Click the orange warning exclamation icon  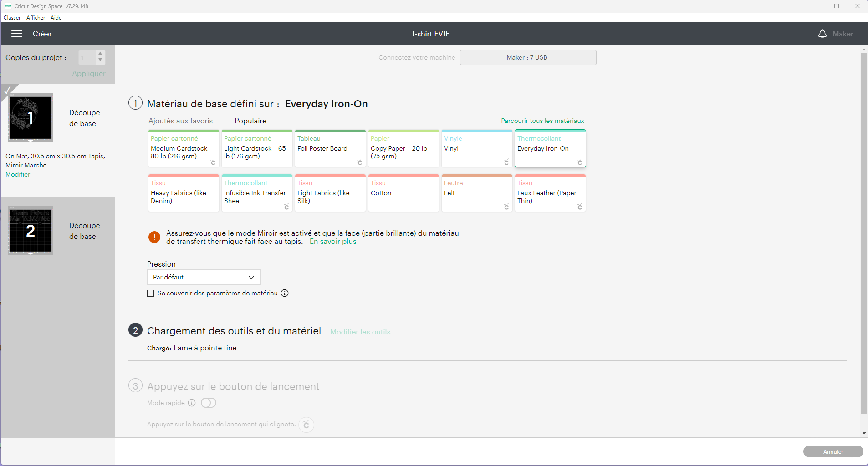coord(154,237)
